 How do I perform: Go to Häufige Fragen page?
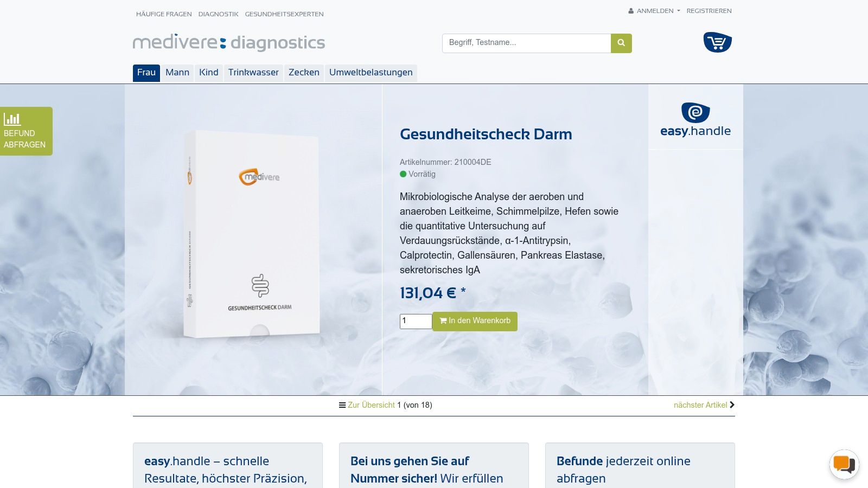tap(164, 14)
